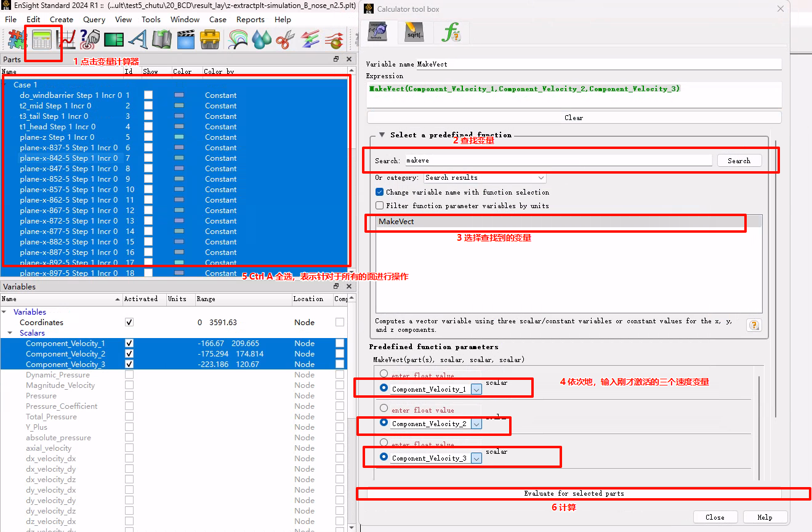Click the clapperboard animation icon
The height and width of the screenshot is (532, 812).
pyautogui.click(x=185, y=40)
